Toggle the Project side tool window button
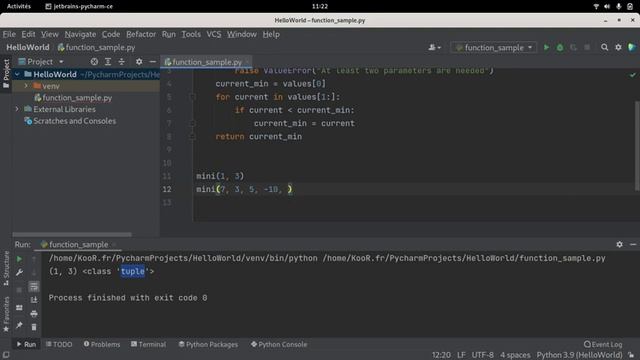 click(x=6, y=73)
